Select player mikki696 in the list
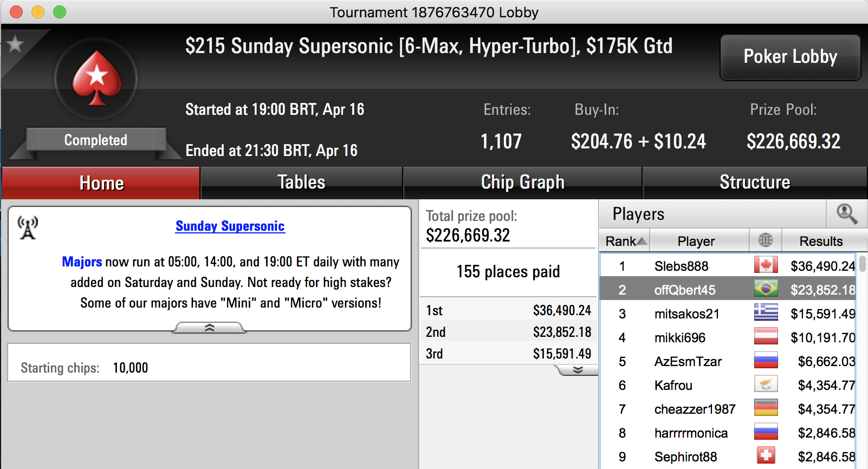Screen dimensions: 868x469 pyautogui.click(x=679, y=337)
